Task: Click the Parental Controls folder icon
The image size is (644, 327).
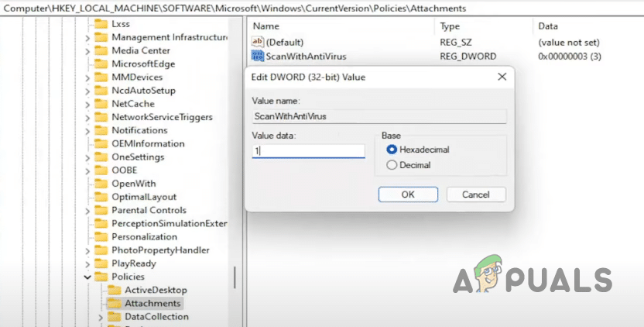Action: point(101,210)
